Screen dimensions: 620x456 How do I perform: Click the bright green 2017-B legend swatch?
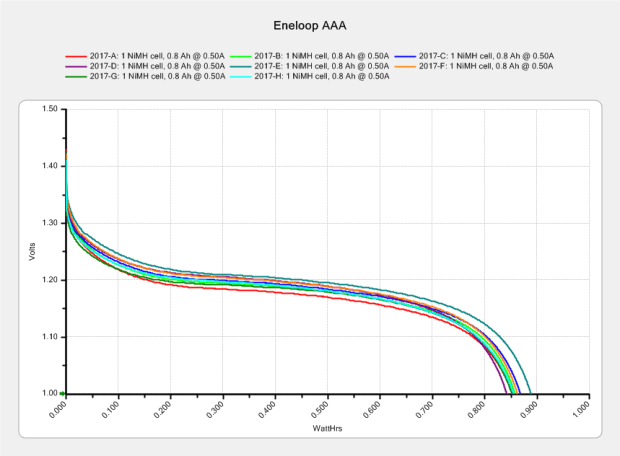pos(240,57)
